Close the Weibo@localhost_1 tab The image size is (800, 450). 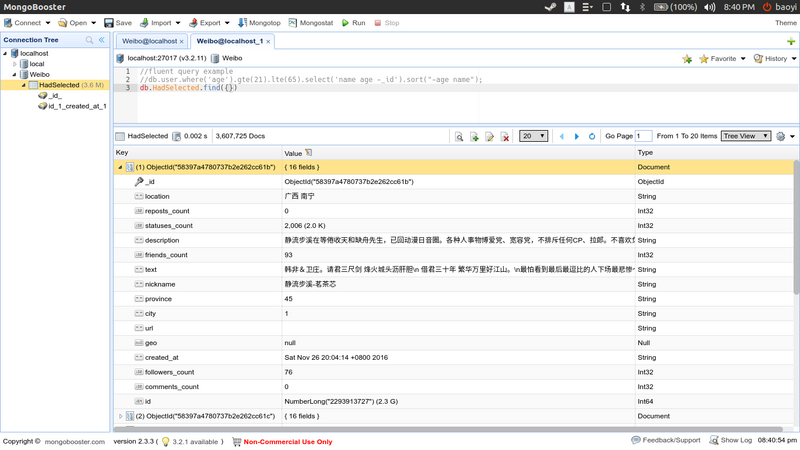[268, 42]
